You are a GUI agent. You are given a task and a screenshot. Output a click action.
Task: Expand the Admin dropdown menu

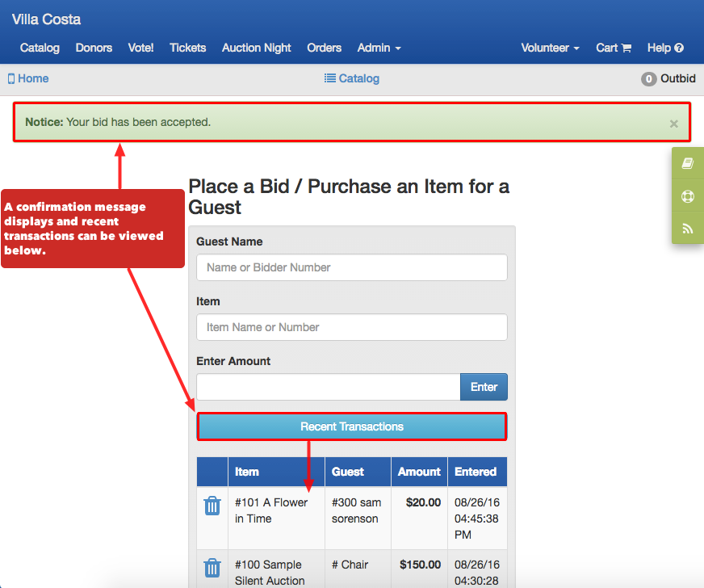pyautogui.click(x=379, y=48)
